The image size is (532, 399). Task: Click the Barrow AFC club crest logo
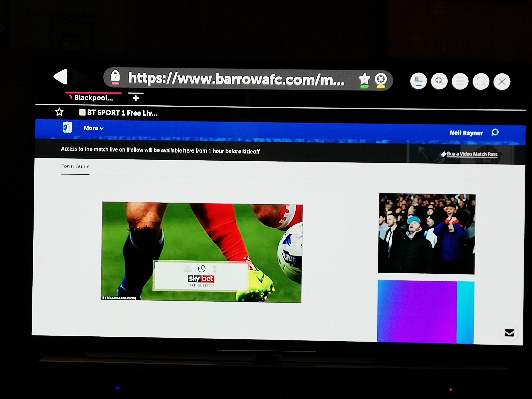67,127
